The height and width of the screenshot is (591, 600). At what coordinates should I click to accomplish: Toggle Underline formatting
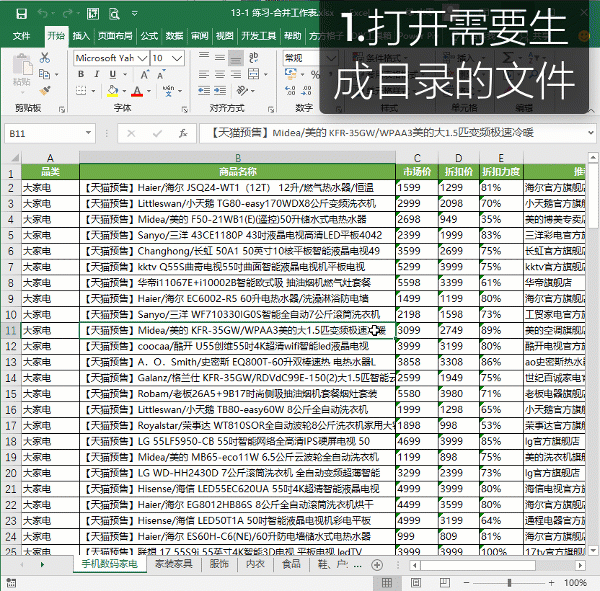(x=112, y=74)
